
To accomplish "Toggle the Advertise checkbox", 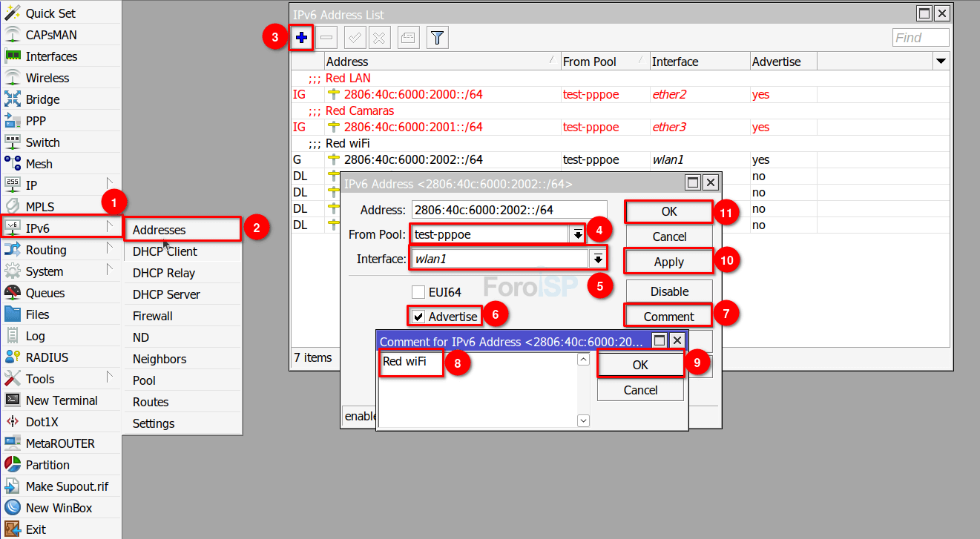I will (x=419, y=317).
